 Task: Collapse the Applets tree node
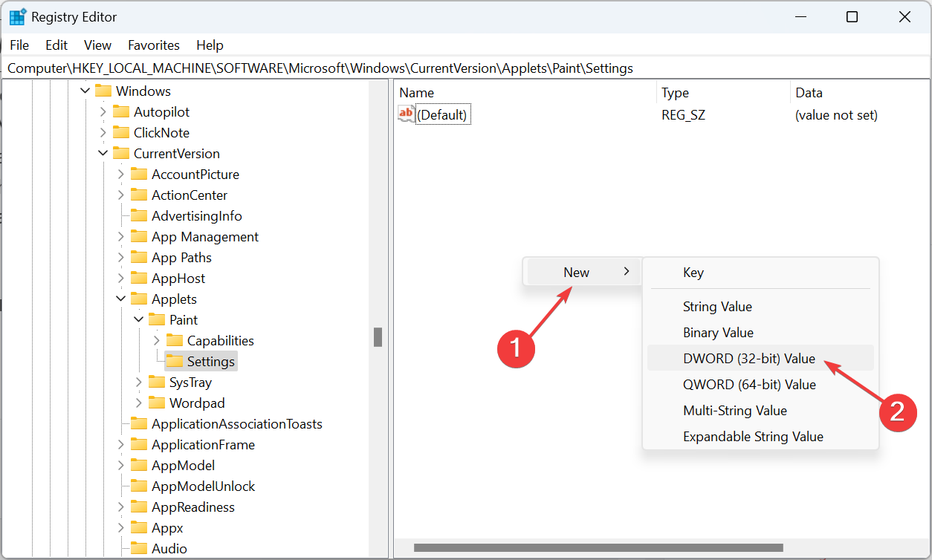(x=120, y=299)
